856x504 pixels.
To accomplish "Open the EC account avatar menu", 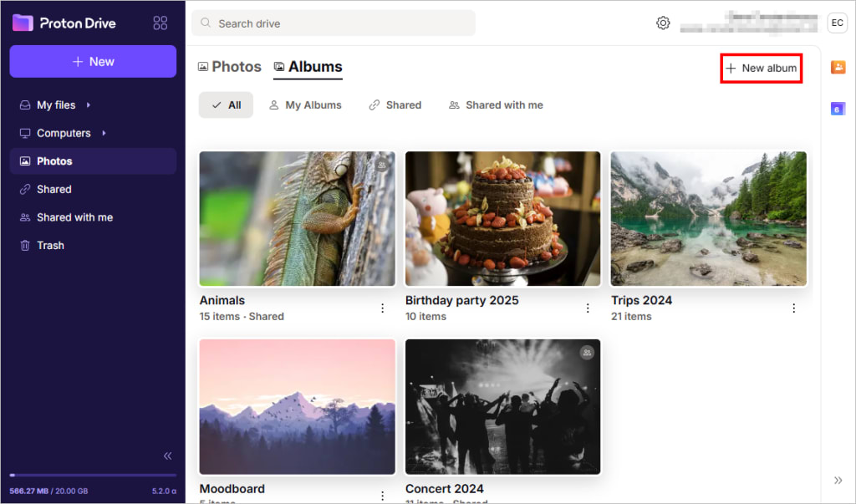I will pos(837,23).
